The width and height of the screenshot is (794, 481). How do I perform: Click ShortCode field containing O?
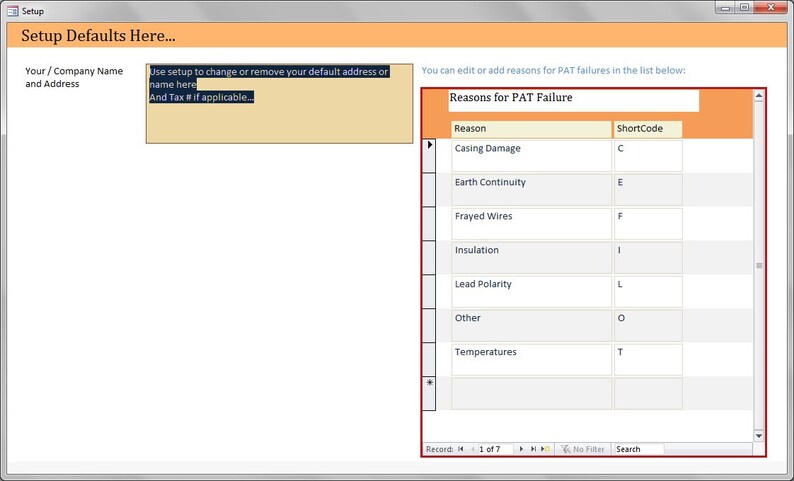[648, 326]
